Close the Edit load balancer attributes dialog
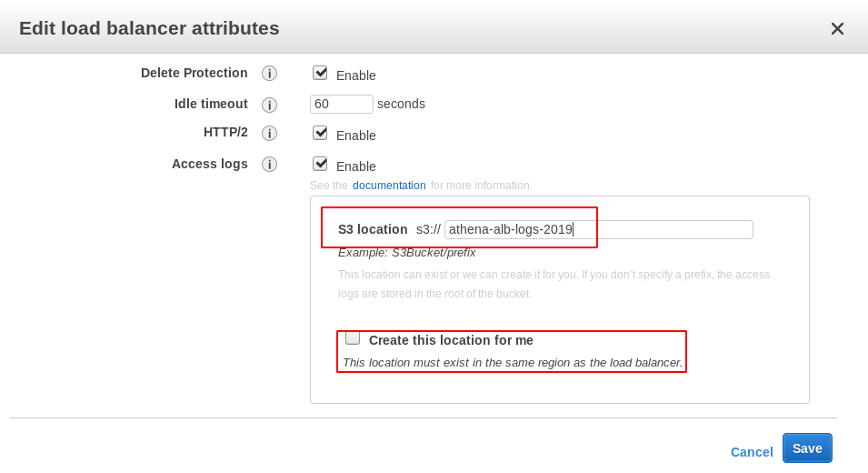 [837, 29]
